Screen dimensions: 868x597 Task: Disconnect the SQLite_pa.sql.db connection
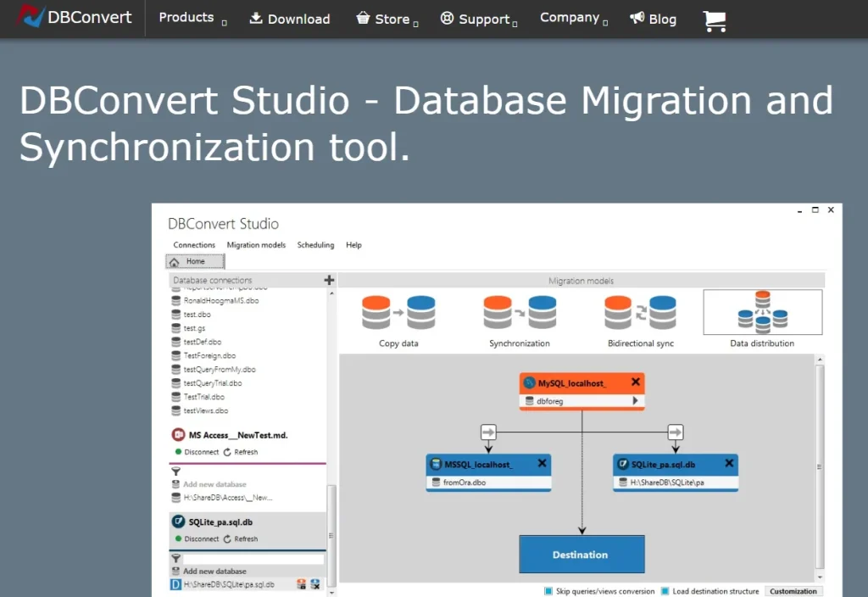[197, 538]
